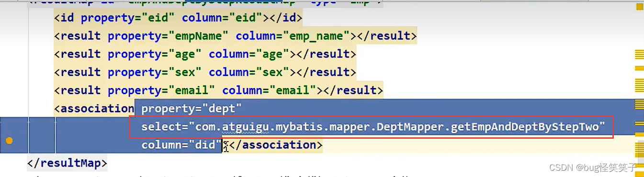Click the property="age" attribute

155,55
